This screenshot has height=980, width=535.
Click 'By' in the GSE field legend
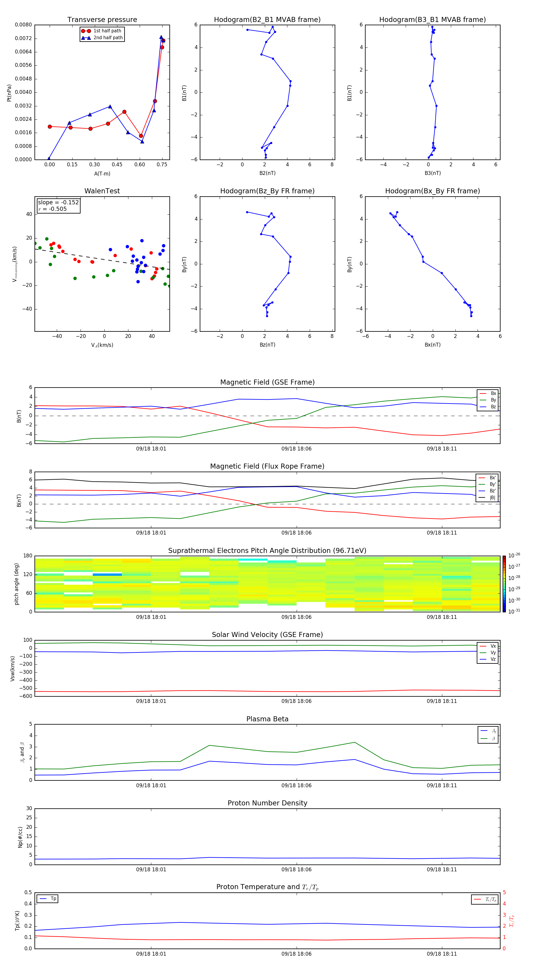coord(493,400)
